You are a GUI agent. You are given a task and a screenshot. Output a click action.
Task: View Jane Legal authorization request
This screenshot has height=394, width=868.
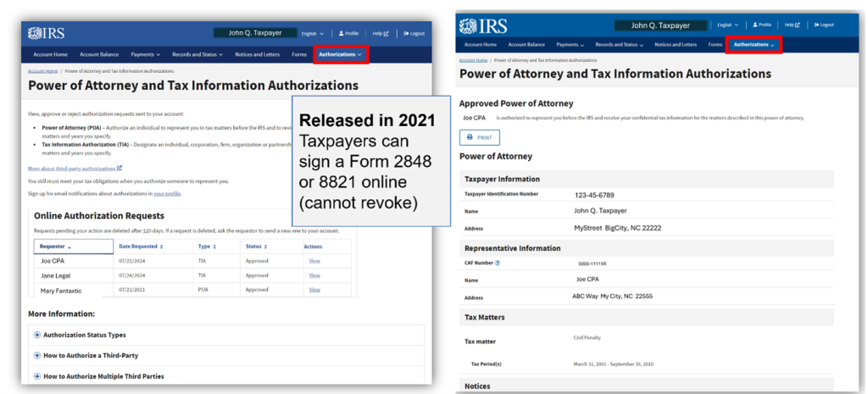coord(314,275)
